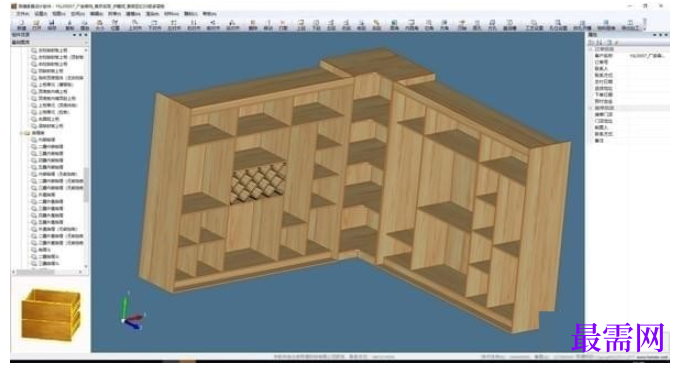Open the 文件 (File) menu
This screenshot has height=369, width=683.
(x=22, y=14)
